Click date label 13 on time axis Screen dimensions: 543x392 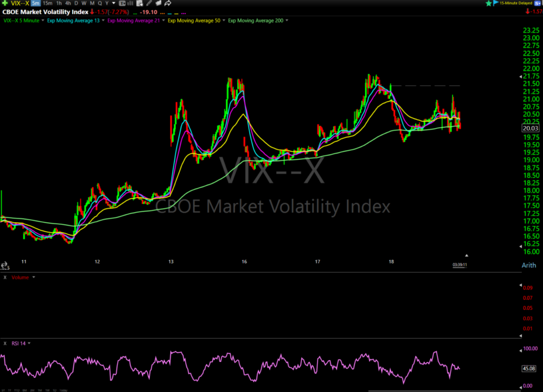click(171, 262)
